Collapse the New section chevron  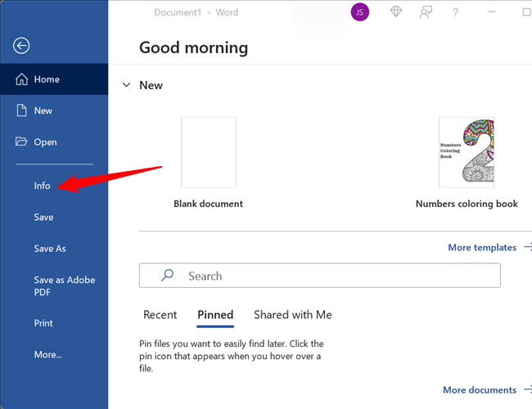click(x=127, y=85)
